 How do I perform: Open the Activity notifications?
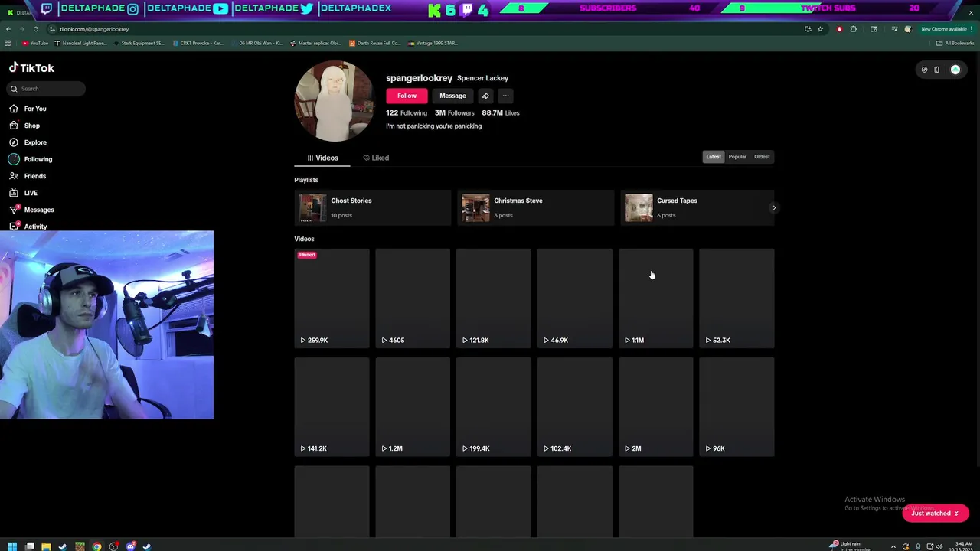click(x=29, y=227)
